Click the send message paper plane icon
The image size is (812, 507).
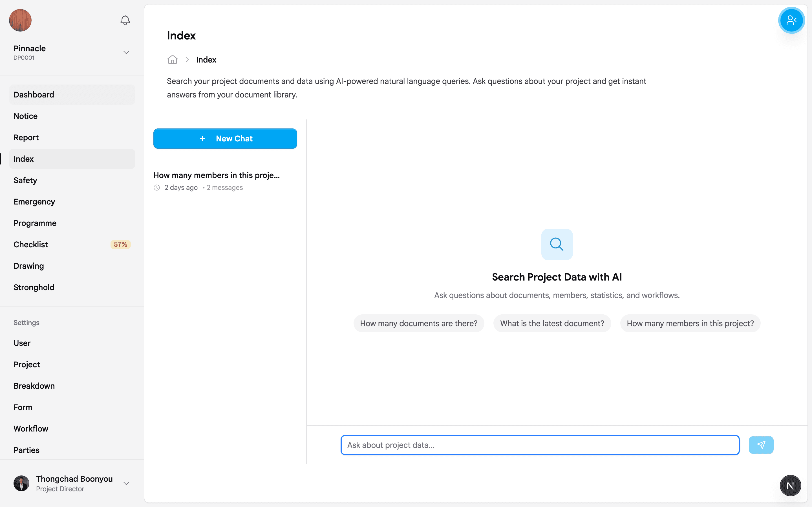[x=761, y=445]
